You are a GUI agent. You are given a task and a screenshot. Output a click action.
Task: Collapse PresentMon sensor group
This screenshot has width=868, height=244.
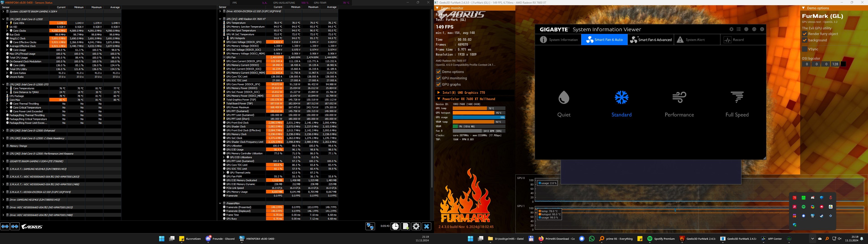point(220,203)
